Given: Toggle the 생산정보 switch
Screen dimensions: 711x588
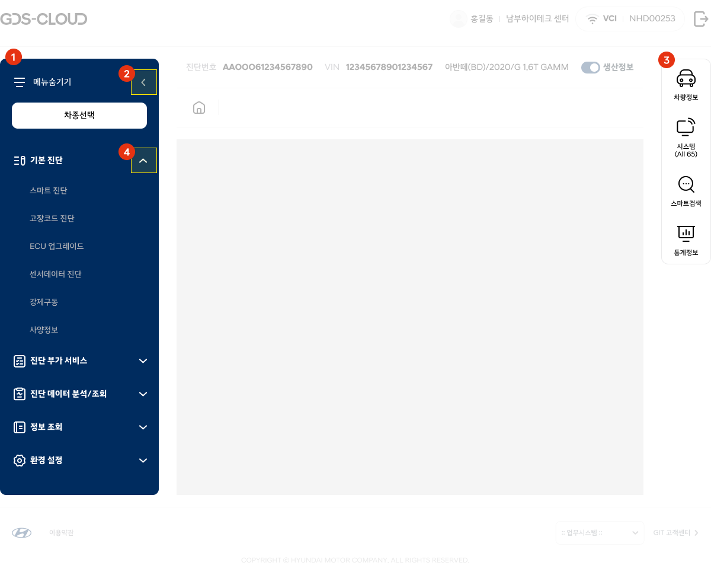Looking at the screenshot, I should pos(591,68).
